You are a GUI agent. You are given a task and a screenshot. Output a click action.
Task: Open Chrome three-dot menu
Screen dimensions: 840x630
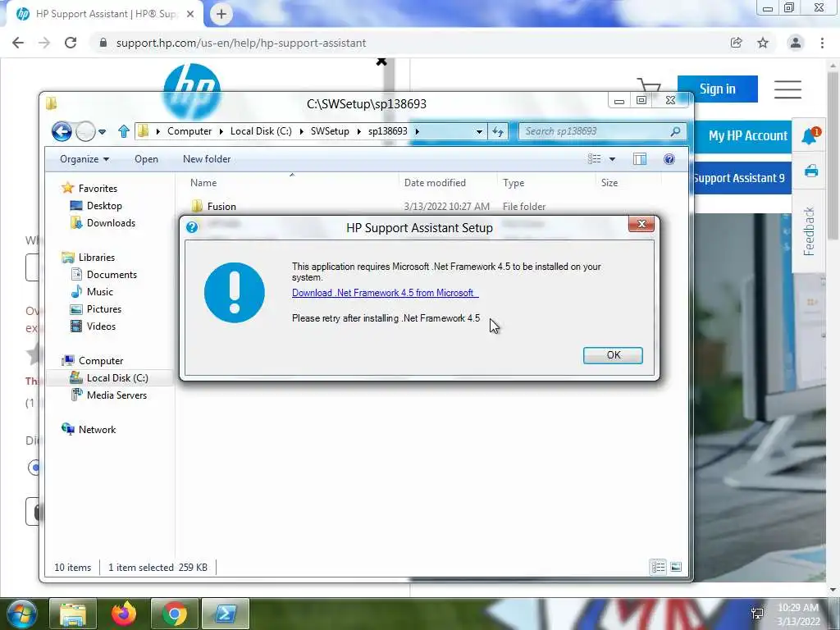click(x=822, y=43)
